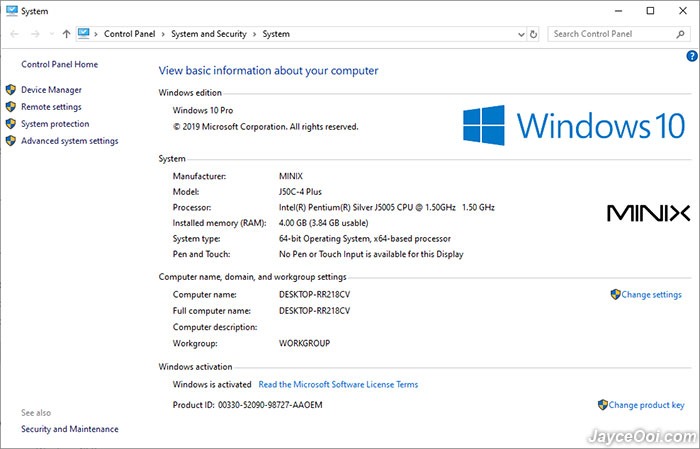Select System and Security breadcrumb
The image size is (700, 449).
(208, 34)
